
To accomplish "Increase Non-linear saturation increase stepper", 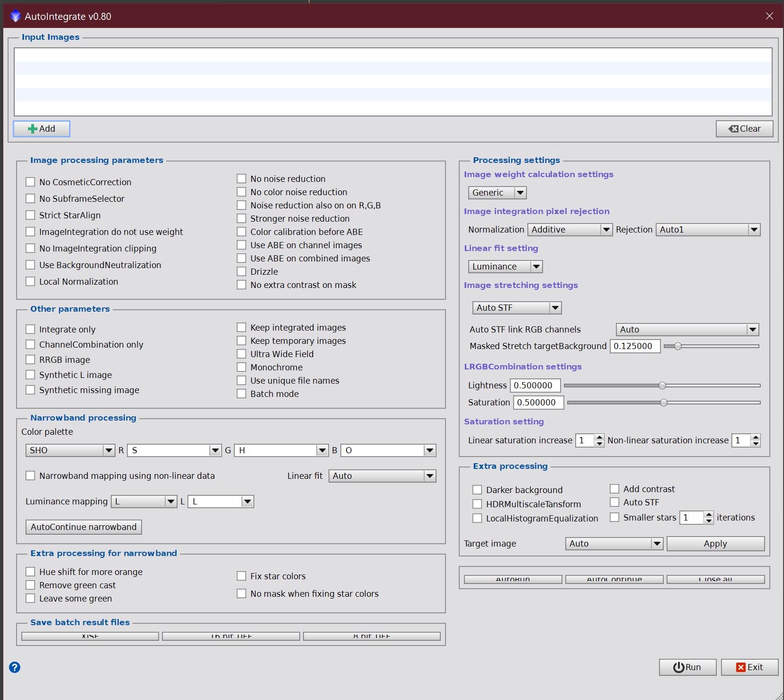I will point(756,437).
